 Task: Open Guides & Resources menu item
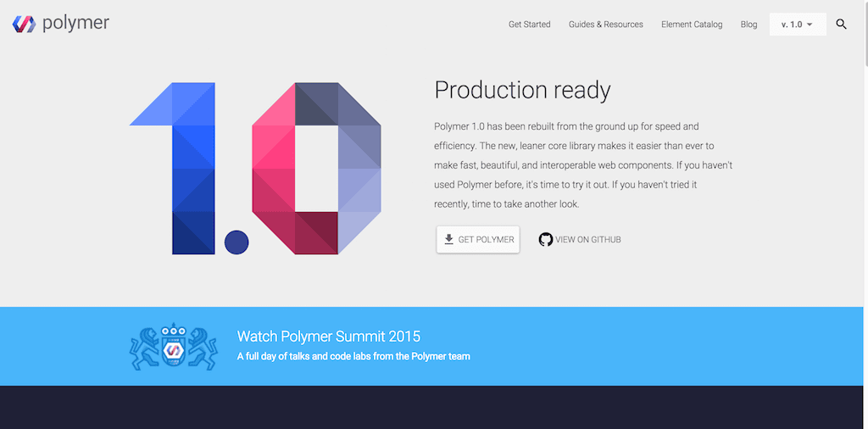[605, 25]
